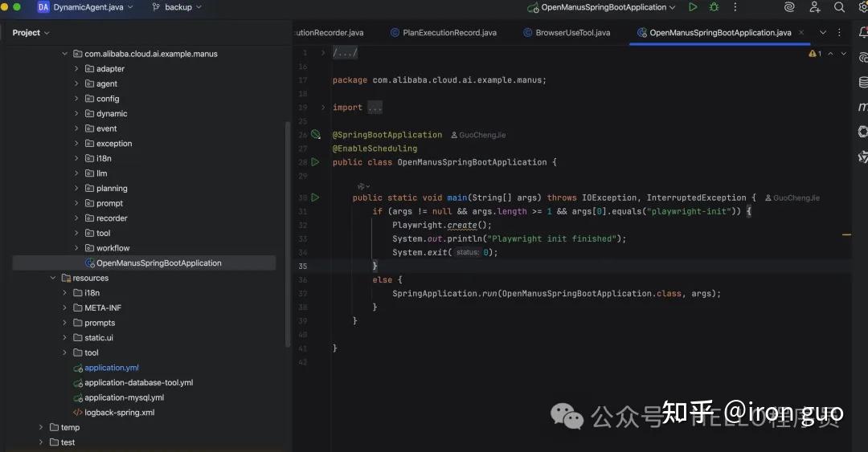Collapse com.alibaba.cloud.ai.example.manus package
Screen dimensions: 868x452
[x=64, y=54]
